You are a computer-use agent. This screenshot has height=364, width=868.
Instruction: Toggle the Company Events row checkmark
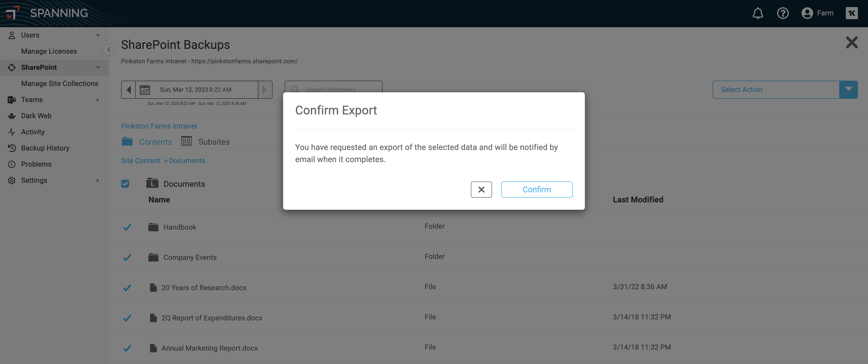[x=127, y=258]
